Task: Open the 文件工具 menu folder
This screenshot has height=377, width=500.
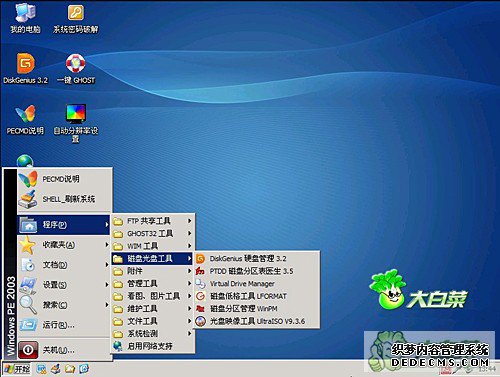Action: tap(152, 321)
